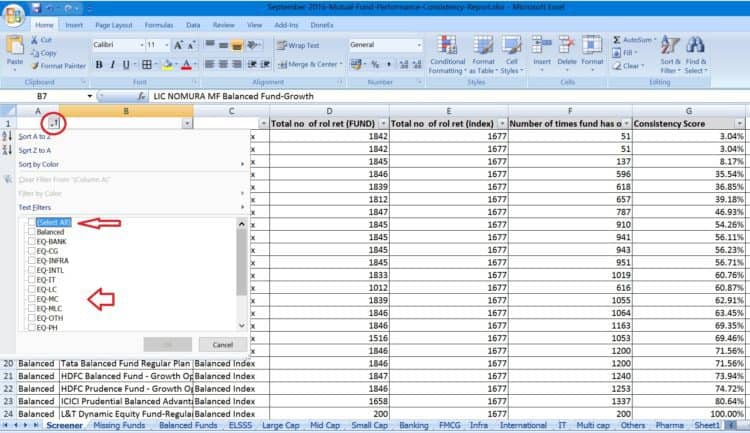
Task: Click the AutoSum icon
Action: point(617,40)
